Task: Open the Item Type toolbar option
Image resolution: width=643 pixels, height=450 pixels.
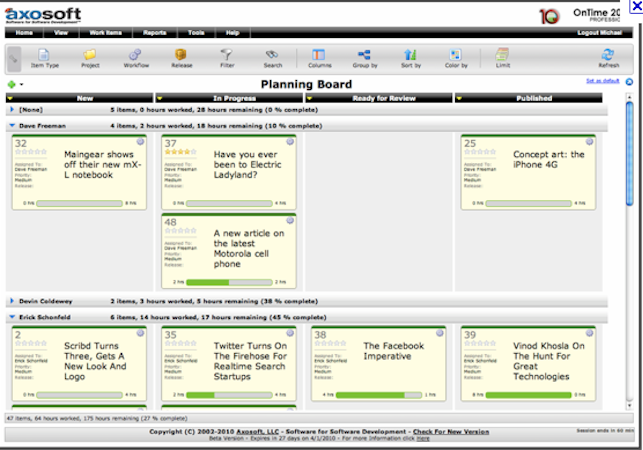Action: (44, 58)
